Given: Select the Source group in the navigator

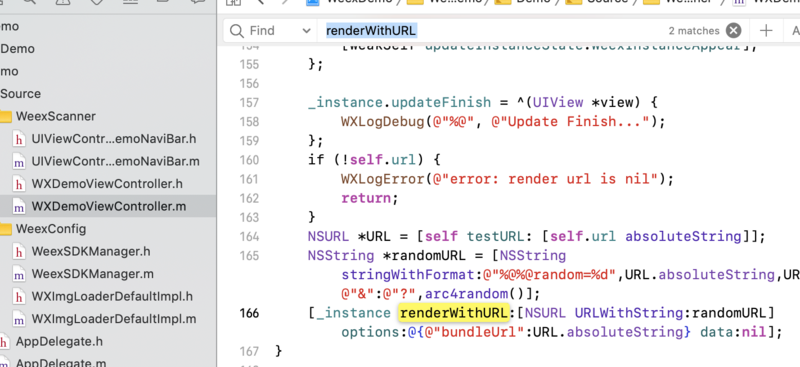Looking at the screenshot, I should pyautogui.click(x=20, y=94).
